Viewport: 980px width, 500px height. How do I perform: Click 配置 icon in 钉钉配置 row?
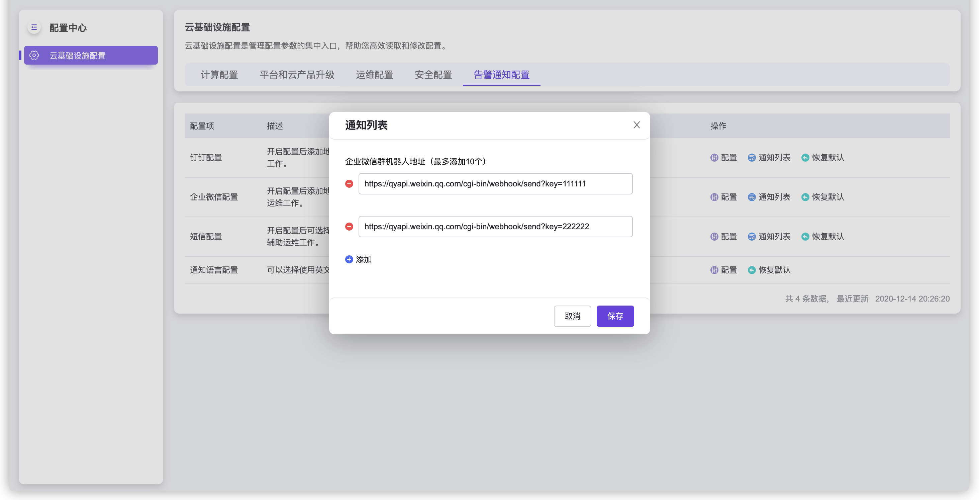714,158
